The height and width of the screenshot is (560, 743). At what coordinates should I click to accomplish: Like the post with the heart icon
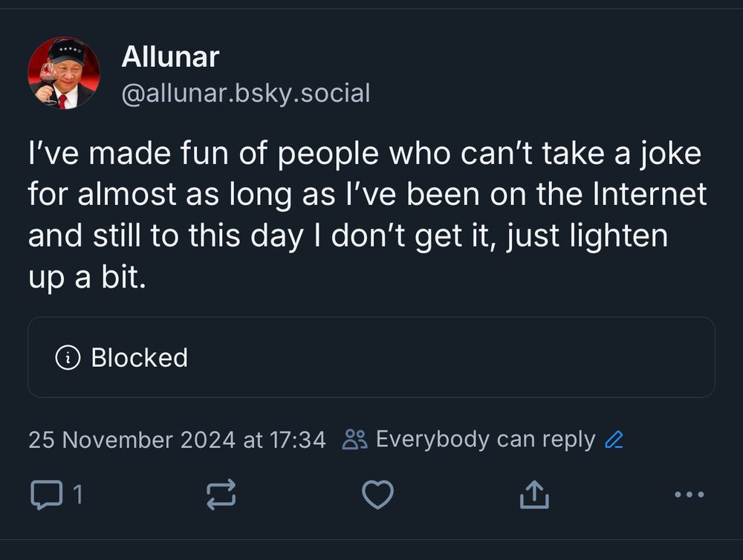click(377, 495)
